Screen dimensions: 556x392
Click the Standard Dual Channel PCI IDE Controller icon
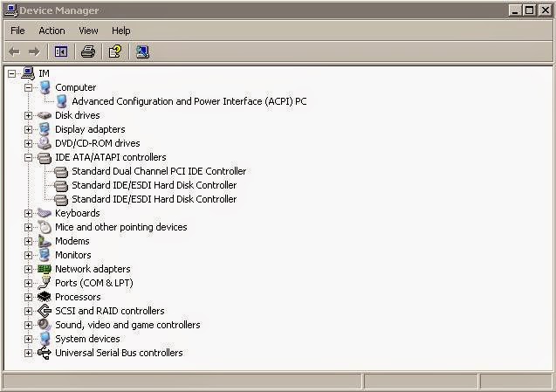point(61,171)
